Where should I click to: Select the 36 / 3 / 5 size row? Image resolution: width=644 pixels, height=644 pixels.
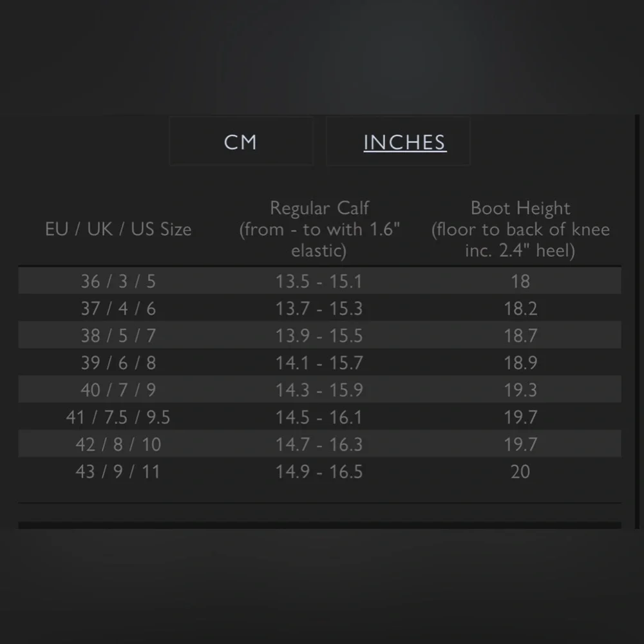(118, 281)
